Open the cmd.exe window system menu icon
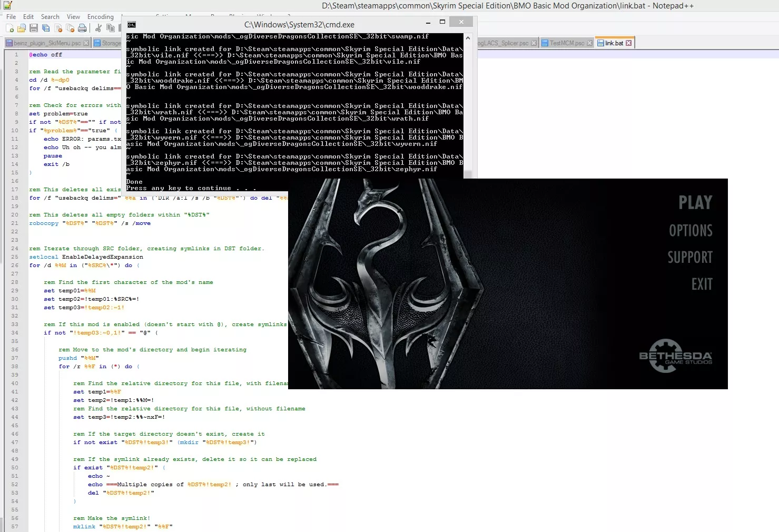Viewport: 779px width, 532px height. click(x=132, y=25)
